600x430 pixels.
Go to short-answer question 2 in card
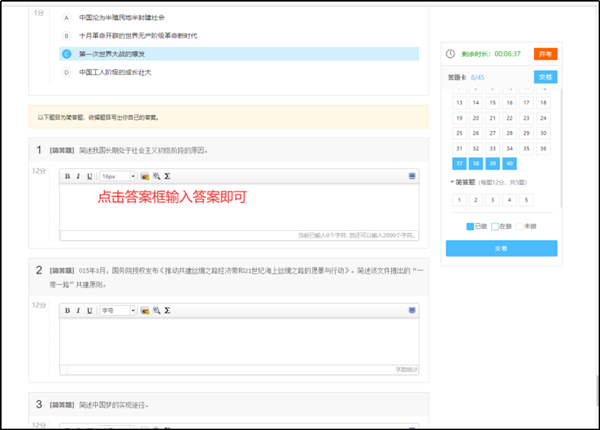(476, 200)
